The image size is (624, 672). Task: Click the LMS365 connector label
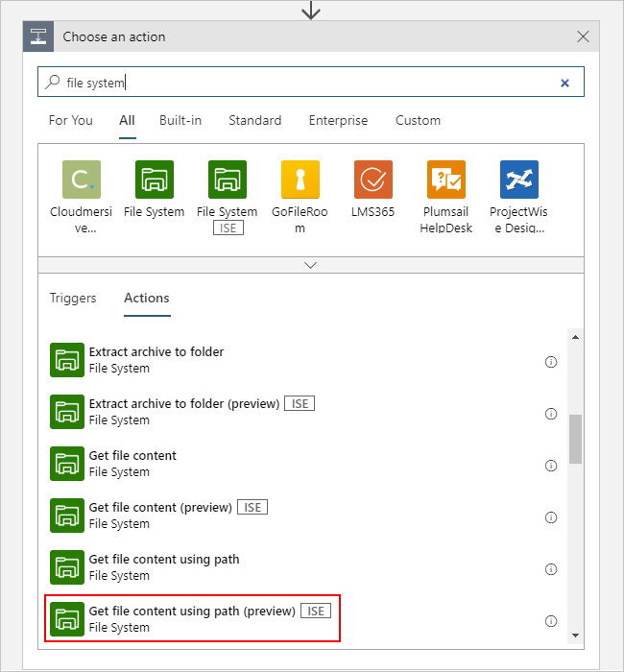pyautogui.click(x=372, y=212)
